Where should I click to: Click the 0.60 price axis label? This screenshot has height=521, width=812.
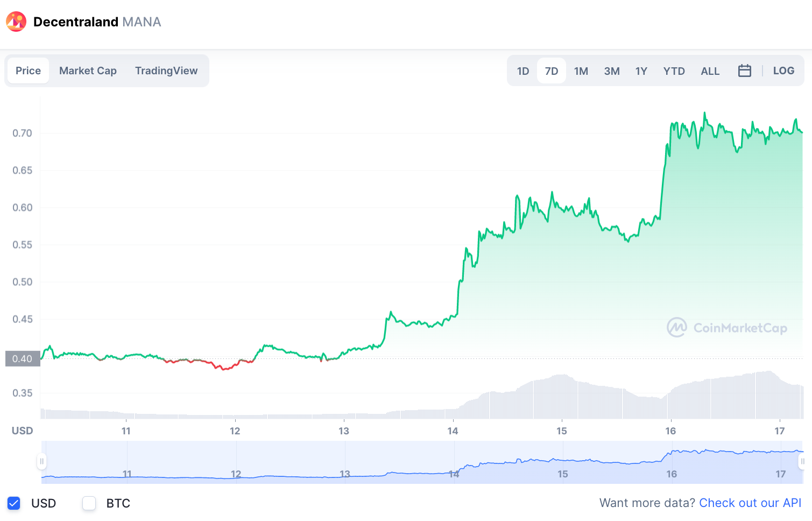pyautogui.click(x=23, y=207)
